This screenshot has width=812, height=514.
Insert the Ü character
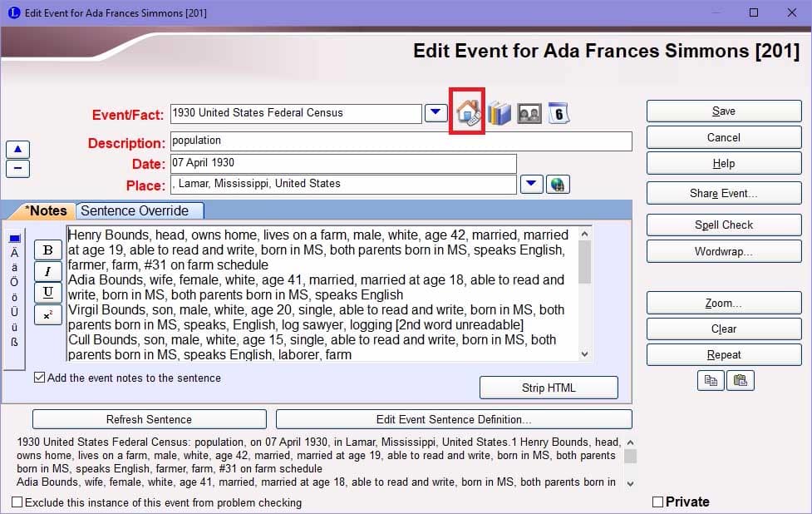coord(14,312)
